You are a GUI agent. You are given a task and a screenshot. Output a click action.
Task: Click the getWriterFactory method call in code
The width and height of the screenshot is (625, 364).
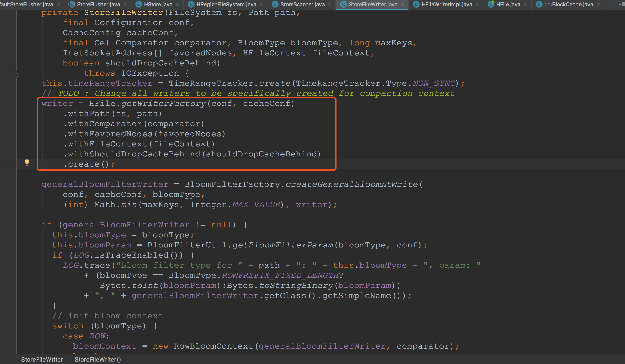click(x=163, y=104)
